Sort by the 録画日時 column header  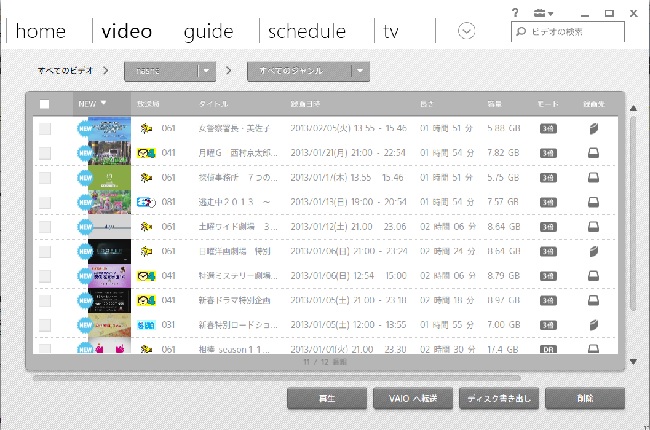click(x=305, y=104)
